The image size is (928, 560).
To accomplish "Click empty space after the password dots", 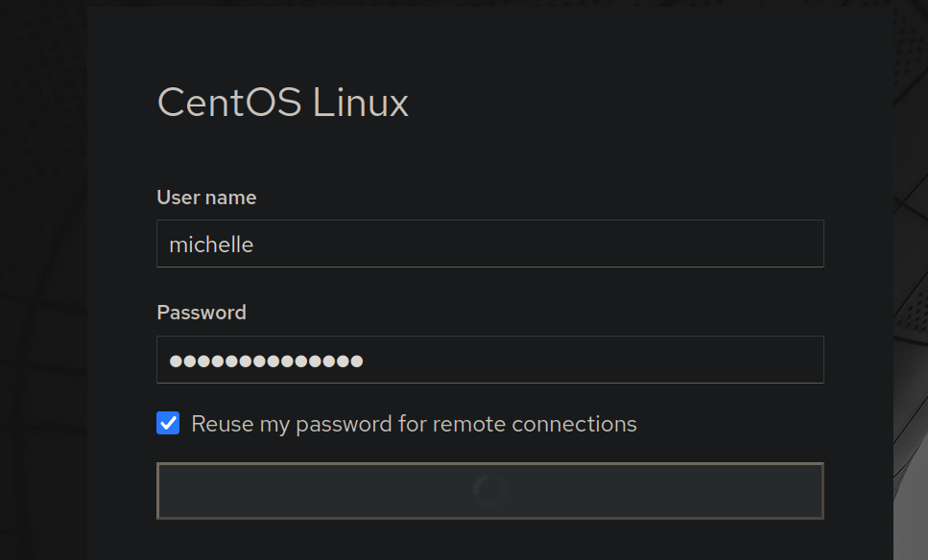I will pos(595,360).
